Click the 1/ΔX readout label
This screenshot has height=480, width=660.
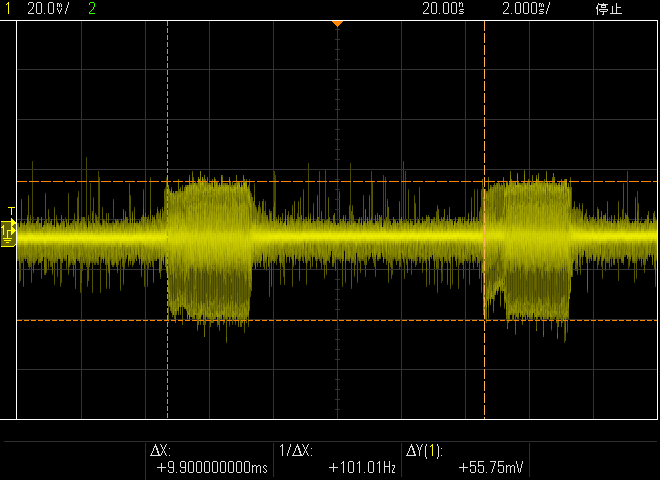pos(295,451)
